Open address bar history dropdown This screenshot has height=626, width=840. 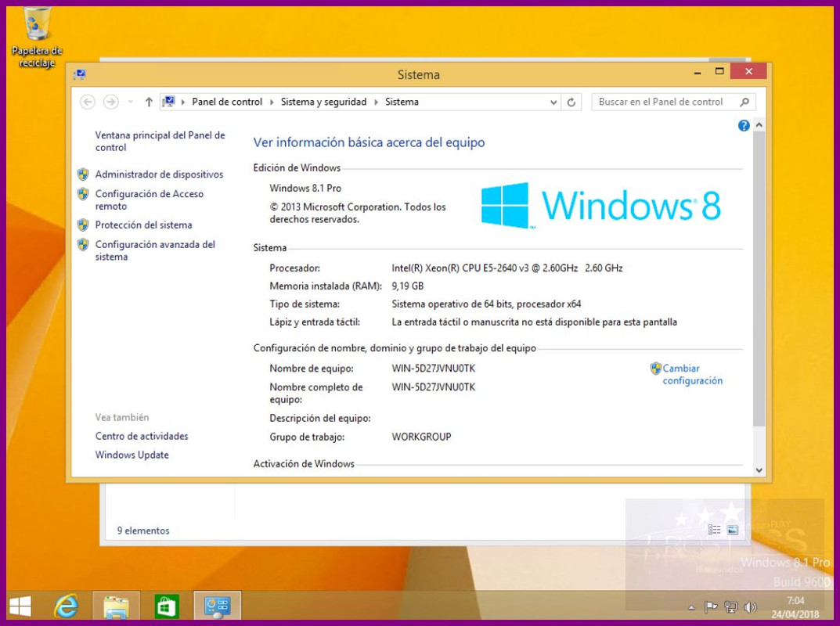(553, 103)
